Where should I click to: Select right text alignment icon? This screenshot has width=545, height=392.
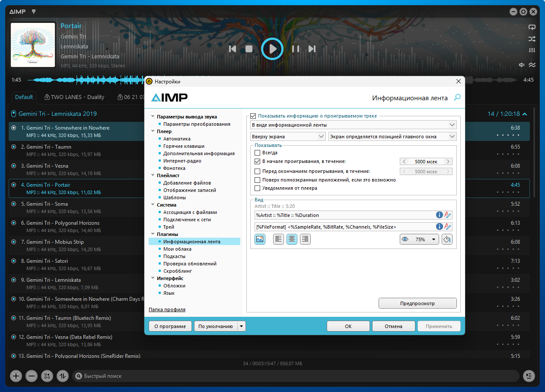pyautogui.click(x=305, y=239)
